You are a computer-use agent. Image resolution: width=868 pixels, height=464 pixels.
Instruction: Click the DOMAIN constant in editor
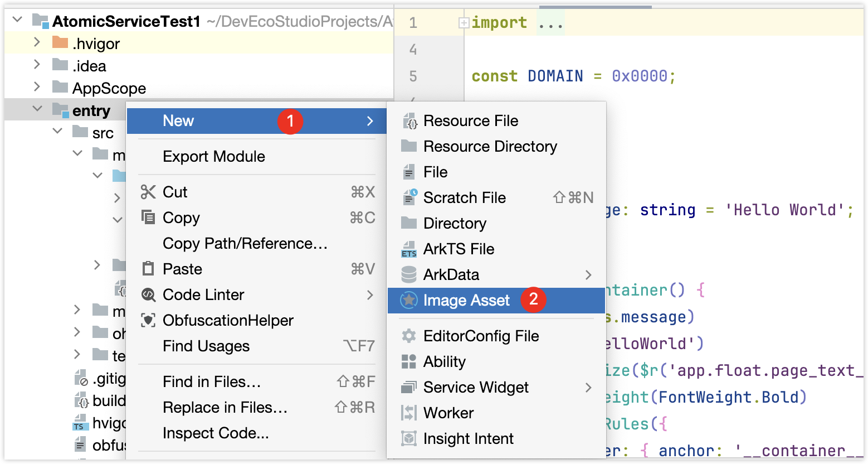tap(555, 76)
